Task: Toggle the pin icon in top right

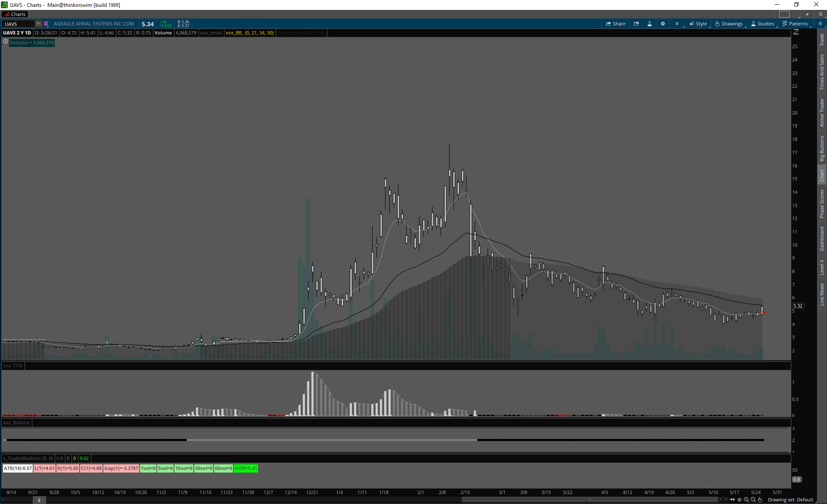Action: 807,14
